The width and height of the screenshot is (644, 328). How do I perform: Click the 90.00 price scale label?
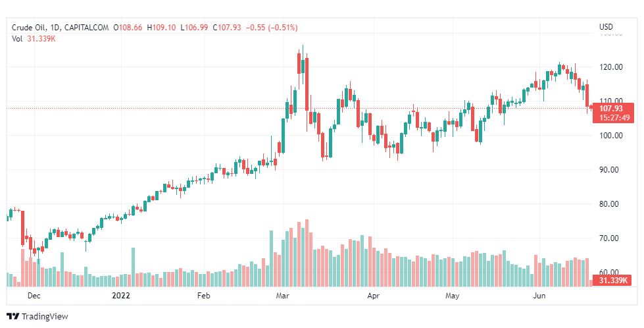pyautogui.click(x=610, y=169)
